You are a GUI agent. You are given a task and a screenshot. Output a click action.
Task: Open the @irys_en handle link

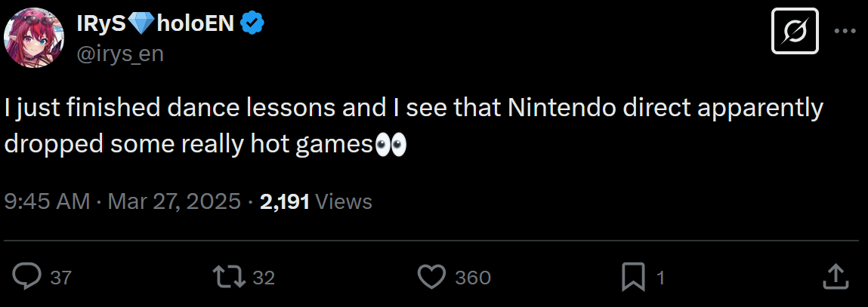click(x=119, y=54)
